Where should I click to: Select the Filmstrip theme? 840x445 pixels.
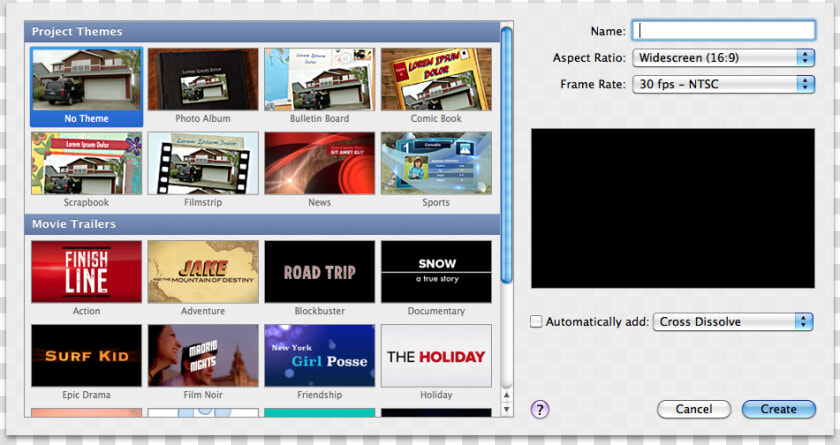(203, 163)
